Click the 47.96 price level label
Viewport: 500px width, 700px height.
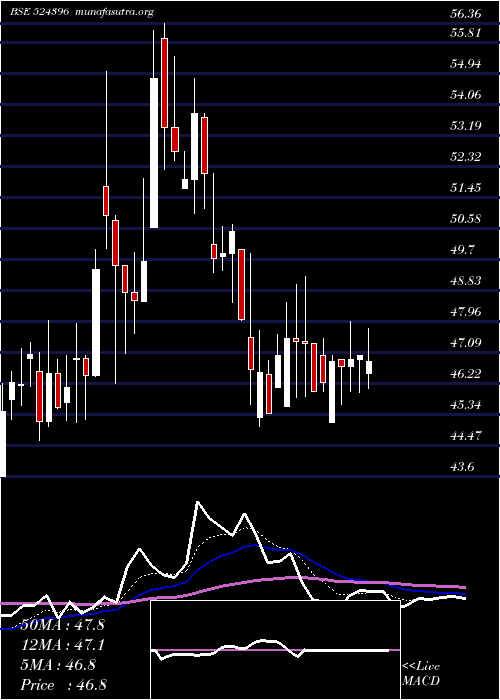[466, 311]
